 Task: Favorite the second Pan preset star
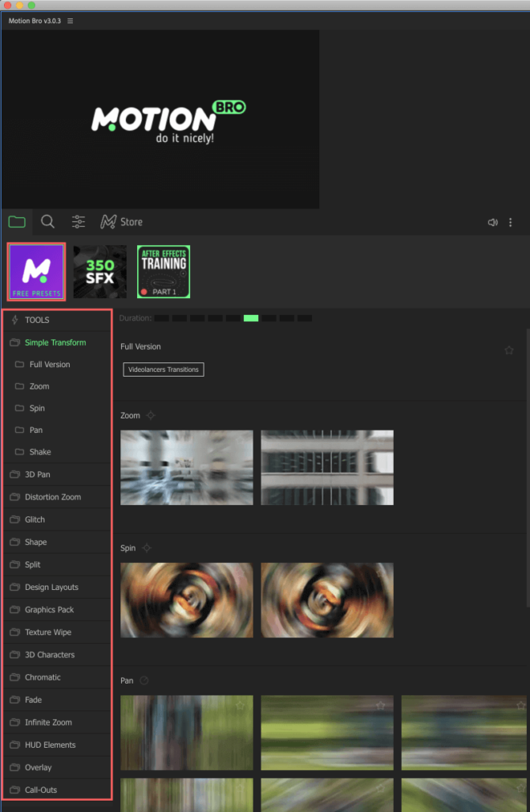(x=381, y=706)
